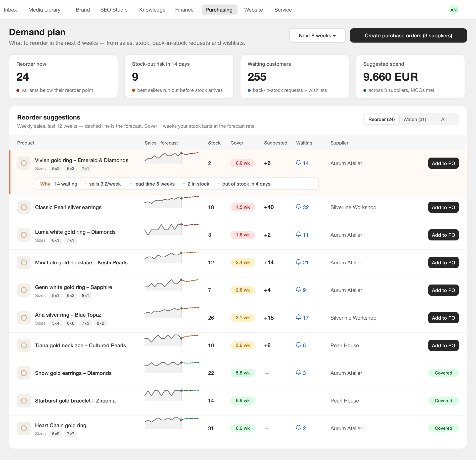Add Vivien gold ring to PO

pos(443,163)
